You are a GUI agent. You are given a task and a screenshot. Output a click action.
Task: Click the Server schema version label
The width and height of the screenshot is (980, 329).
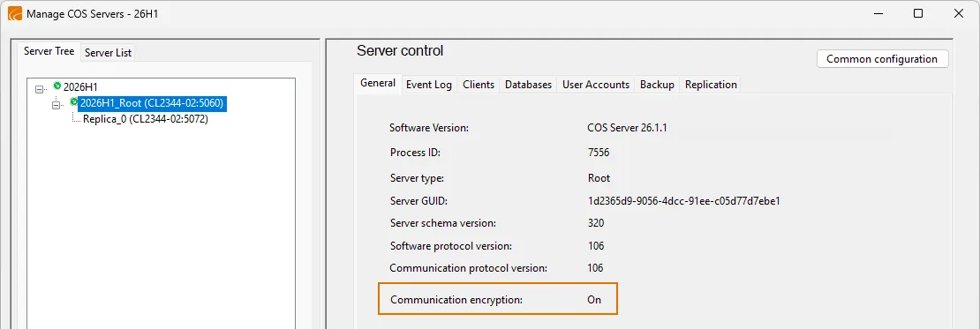[x=443, y=223]
